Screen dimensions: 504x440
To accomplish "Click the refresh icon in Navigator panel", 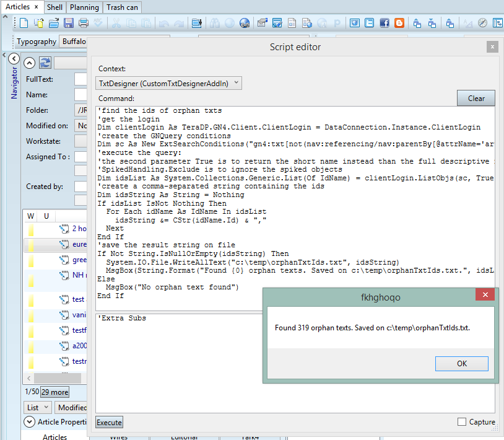I will [x=45, y=63].
